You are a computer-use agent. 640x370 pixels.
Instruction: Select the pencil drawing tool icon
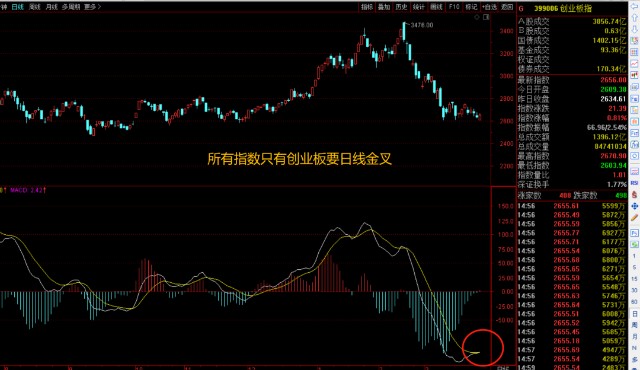coord(634,218)
